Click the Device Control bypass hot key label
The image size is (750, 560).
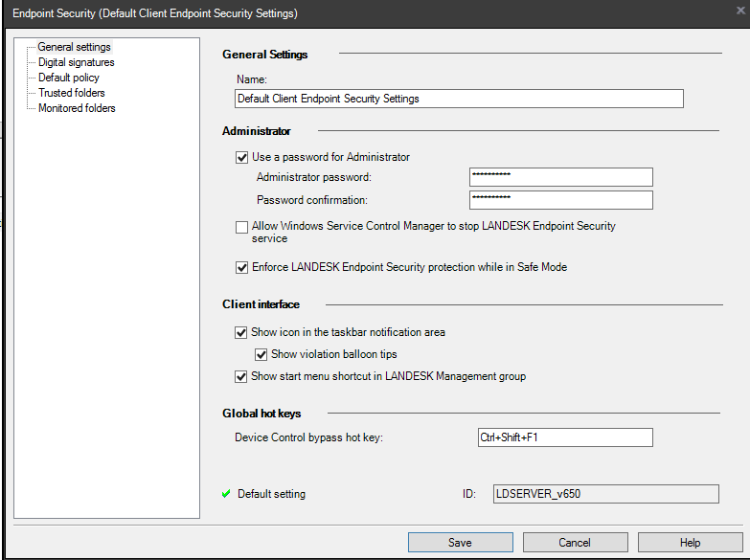coord(308,437)
